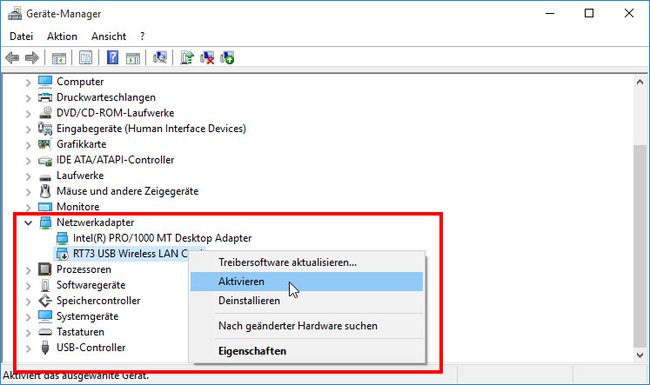Click the update driver software toolbar icon
650x385 pixels.
[187, 58]
